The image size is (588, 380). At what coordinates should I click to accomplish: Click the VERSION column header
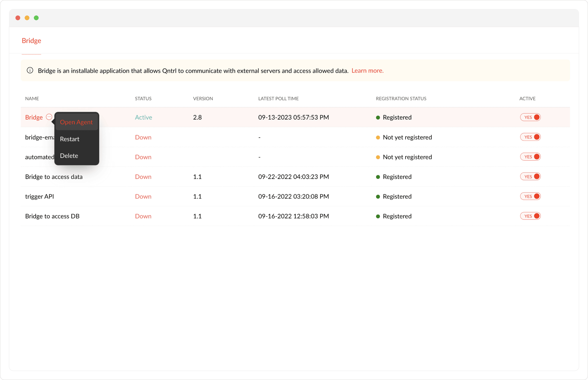click(x=203, y=99)
